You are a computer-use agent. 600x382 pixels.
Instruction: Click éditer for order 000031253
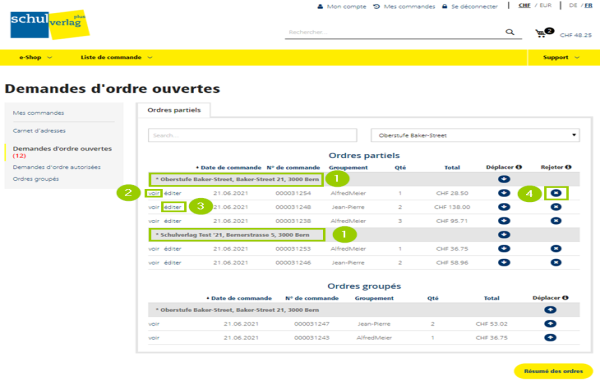[173, 249]
